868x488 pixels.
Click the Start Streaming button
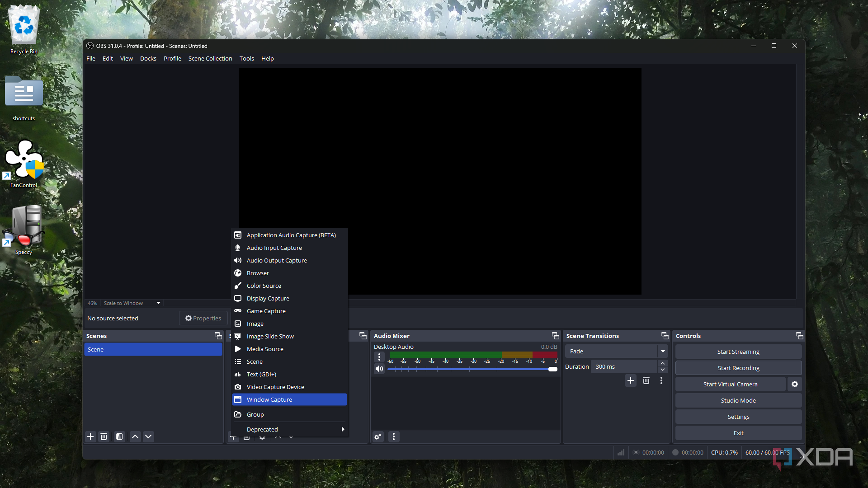point(738,351)
